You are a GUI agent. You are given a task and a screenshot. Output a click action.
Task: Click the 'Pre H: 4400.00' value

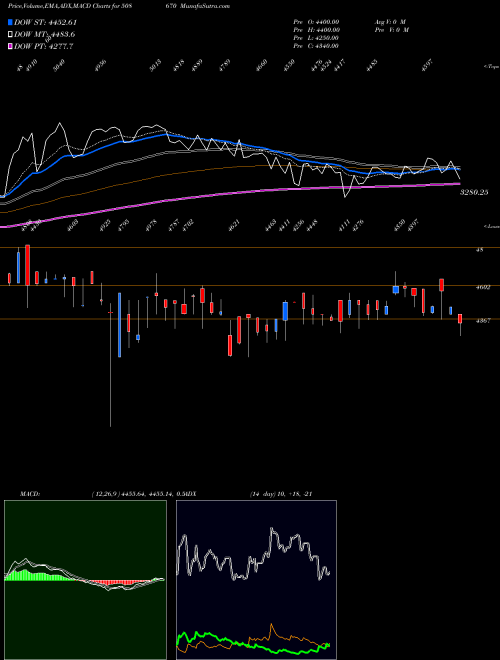[x=316, y=30]
